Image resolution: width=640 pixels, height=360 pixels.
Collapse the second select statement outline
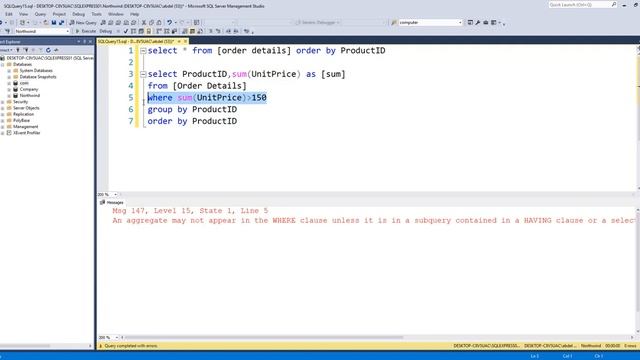(x=143, y=74)
